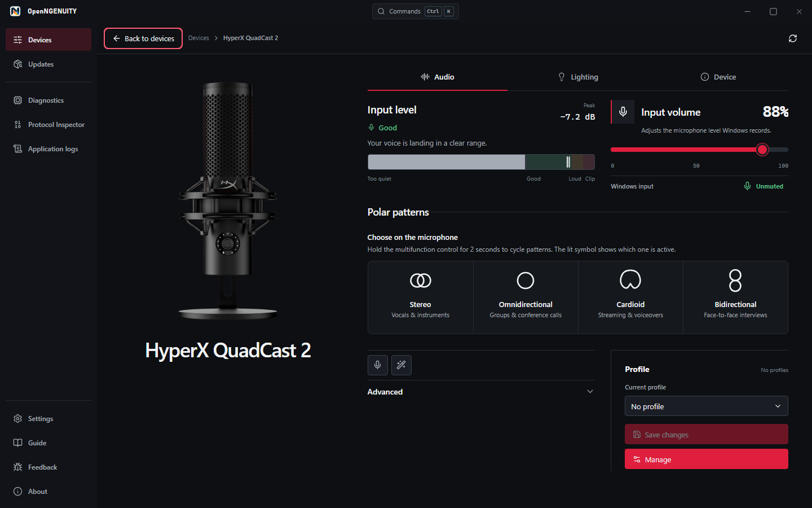Click the microphone icon beside Input volume
This screenshot has width=812, height=508.
click(623, 112)
